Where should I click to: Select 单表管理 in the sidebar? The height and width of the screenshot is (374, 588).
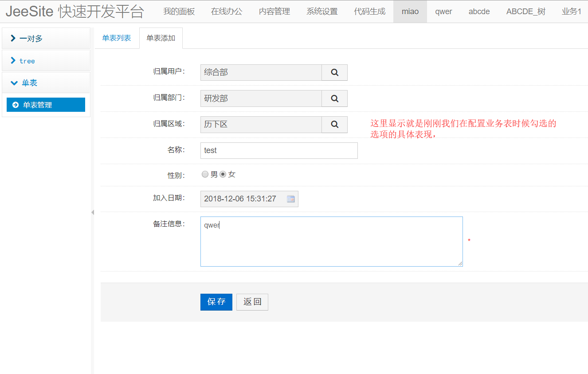pyautogui.click(x=45, y=104)
